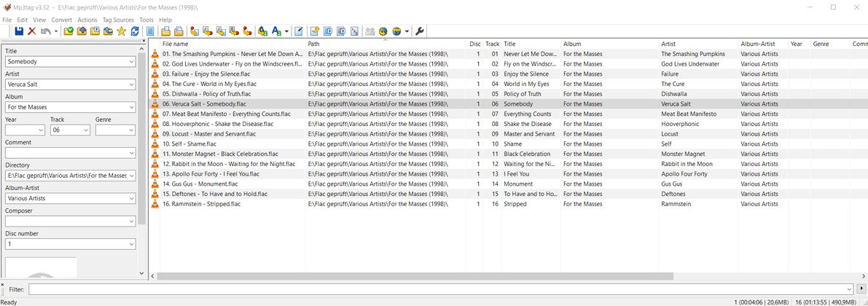The width and height of the screenshot is (868, 306).
Task: Click the toolbar icon left of red-arrows icon
Action: click(341, 31)
